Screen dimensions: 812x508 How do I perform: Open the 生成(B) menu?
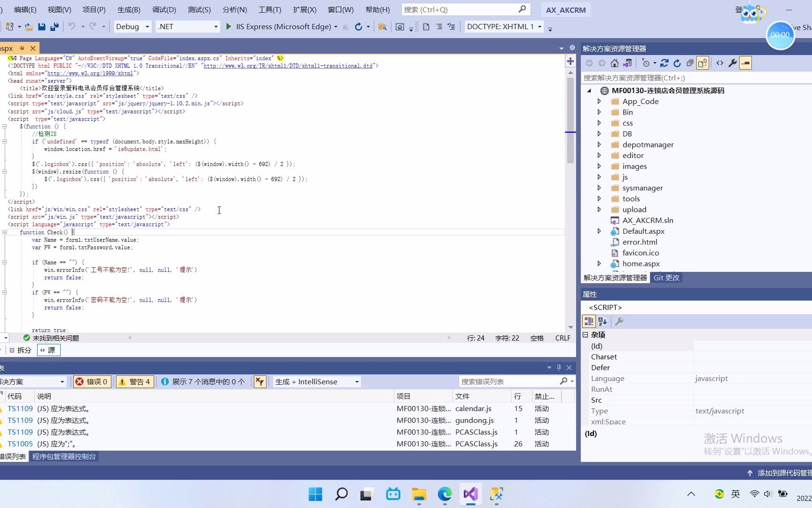[x=129, y=9]
